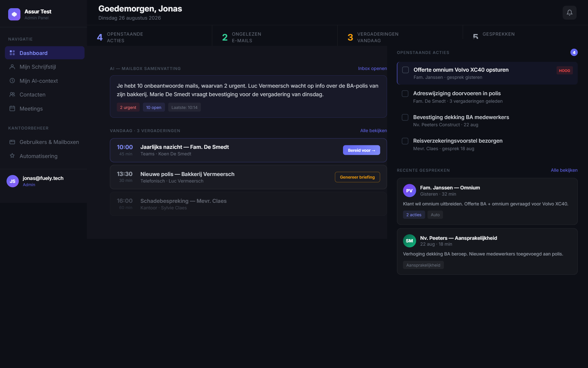Click the JS user avatar
Viewport: 588px width, 368px height.
(13, 181)
